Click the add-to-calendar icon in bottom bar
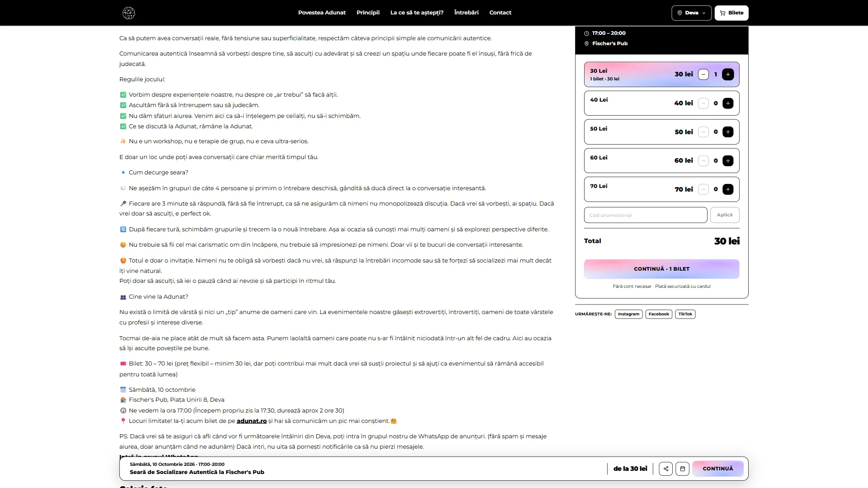Screen dimensions: 868x488 (x=683, y=469)
